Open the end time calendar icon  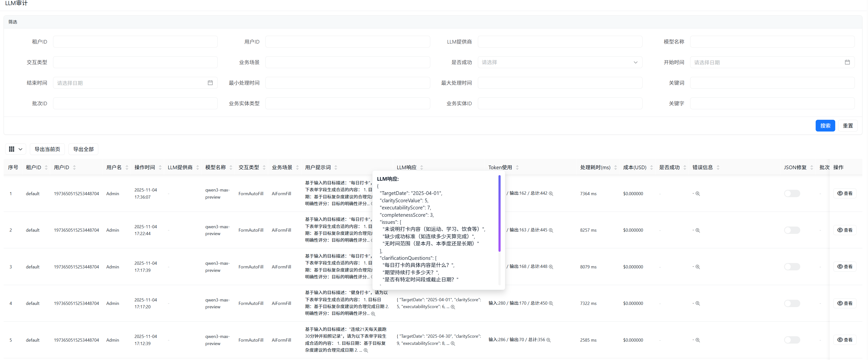click(x=210, y=83)
